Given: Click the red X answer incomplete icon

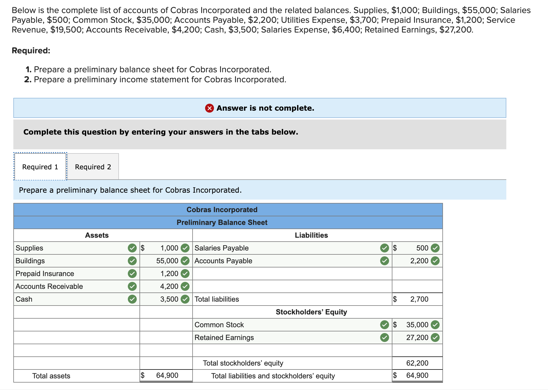Looking at the screenshot, I should pyautogui.click(x=209, y=108).
